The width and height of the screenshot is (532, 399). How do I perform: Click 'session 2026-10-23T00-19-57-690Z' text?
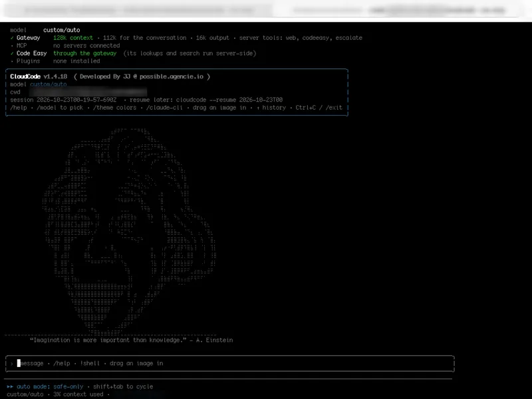click(63, 100)
